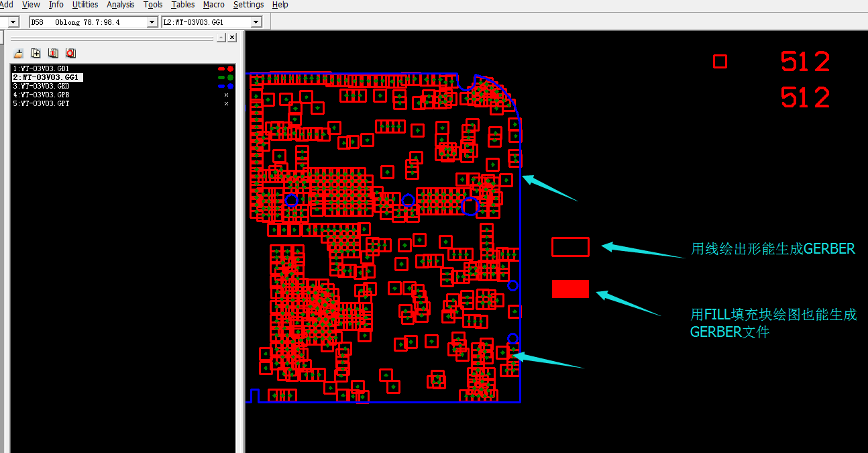Toggle visibility X mark for WT-03V03.GPB layer

coord(226,95)
